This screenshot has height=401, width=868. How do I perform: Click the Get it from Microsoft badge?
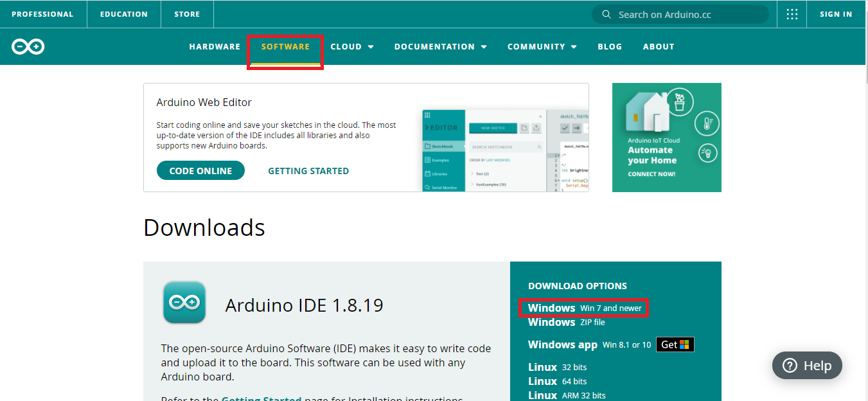[x=675, y=344]
